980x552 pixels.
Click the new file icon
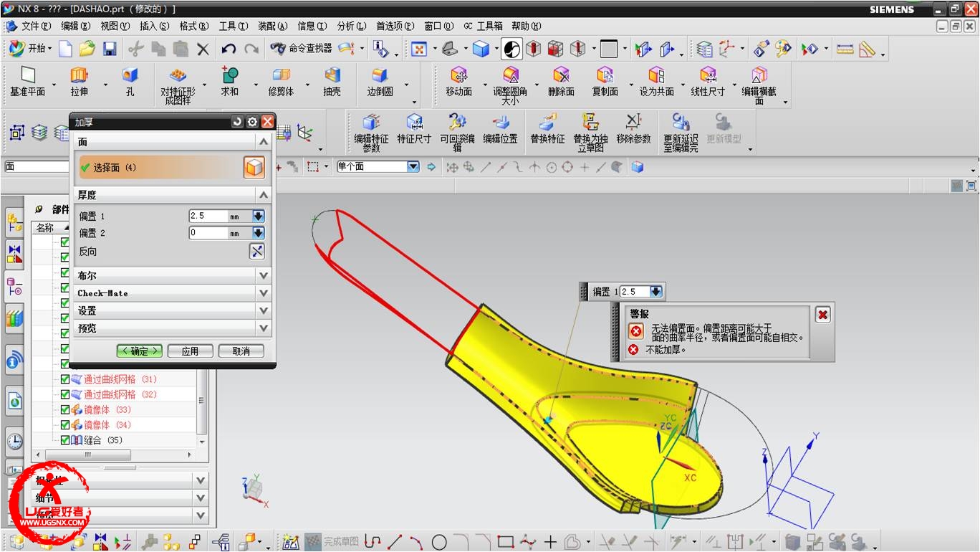66,49
